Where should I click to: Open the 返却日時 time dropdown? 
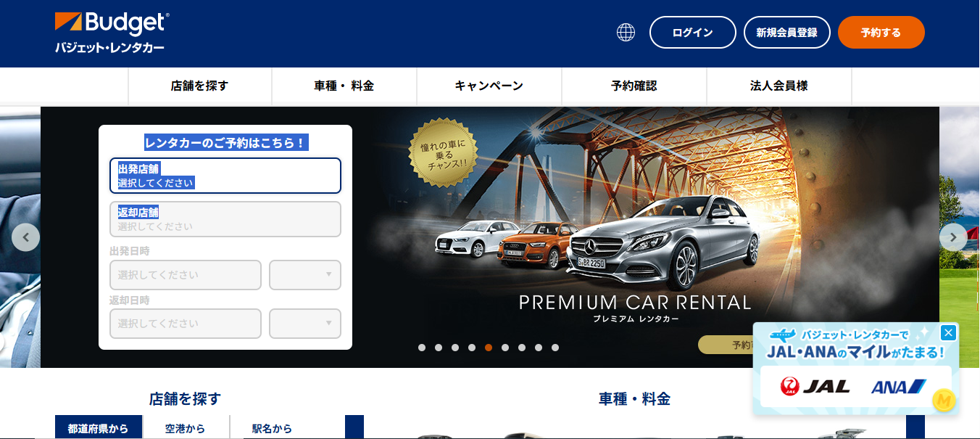[305, 324]
